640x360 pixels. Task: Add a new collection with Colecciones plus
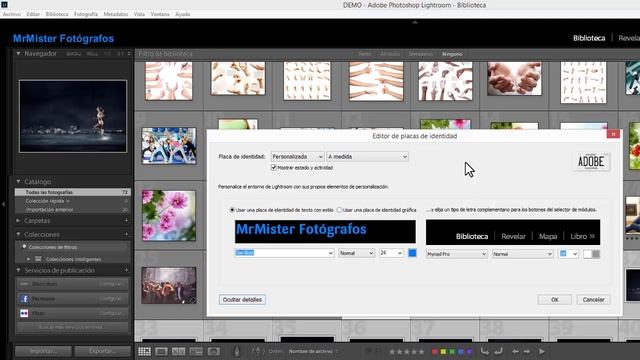click(127, 234)
